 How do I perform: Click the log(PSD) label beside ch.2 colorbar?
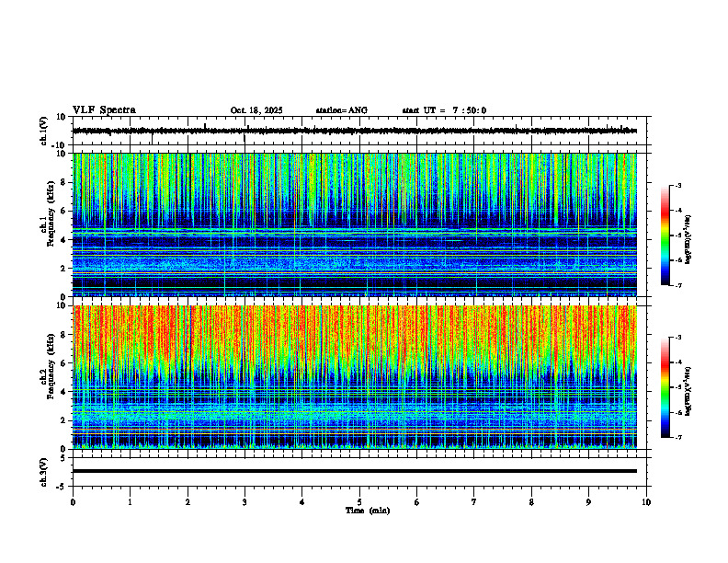pyautogui.click(x=688, y=391)
